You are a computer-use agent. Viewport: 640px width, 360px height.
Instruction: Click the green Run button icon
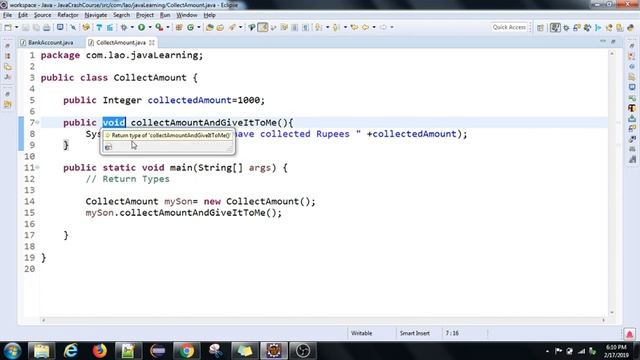(x=142, y=27)
